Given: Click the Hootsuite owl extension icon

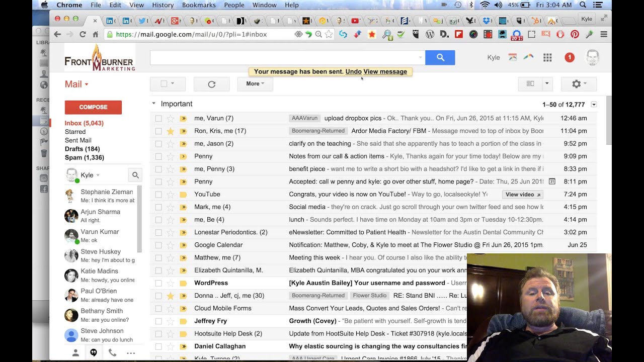Looking at the screenshot, I should (x=415, y=34).
